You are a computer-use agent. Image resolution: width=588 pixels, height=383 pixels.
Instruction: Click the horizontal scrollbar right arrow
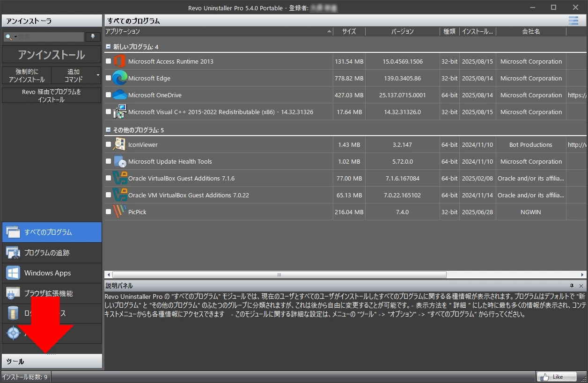point(583,275)
